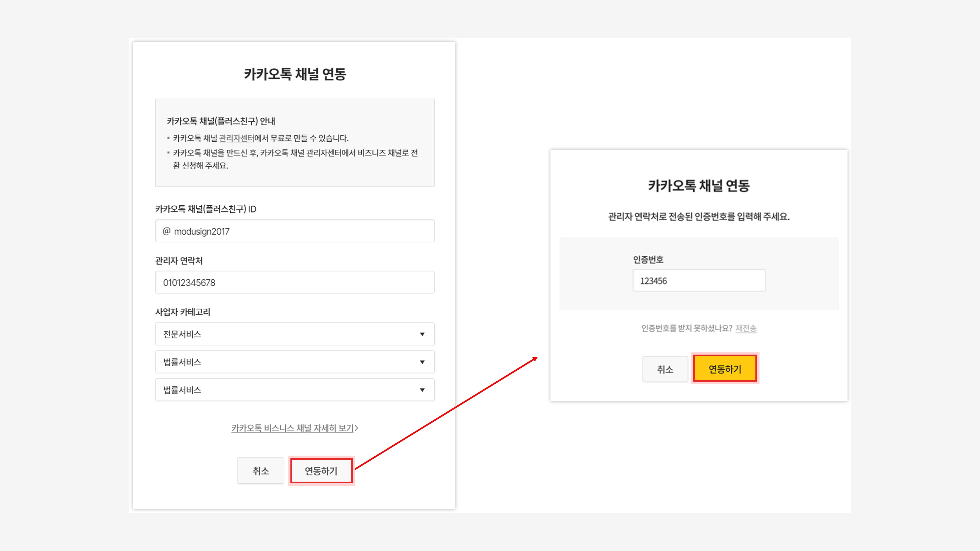Expand the second-level 법률서비스 category selector
The width and height of the screenshot is (980, 551).
[295, 362]
